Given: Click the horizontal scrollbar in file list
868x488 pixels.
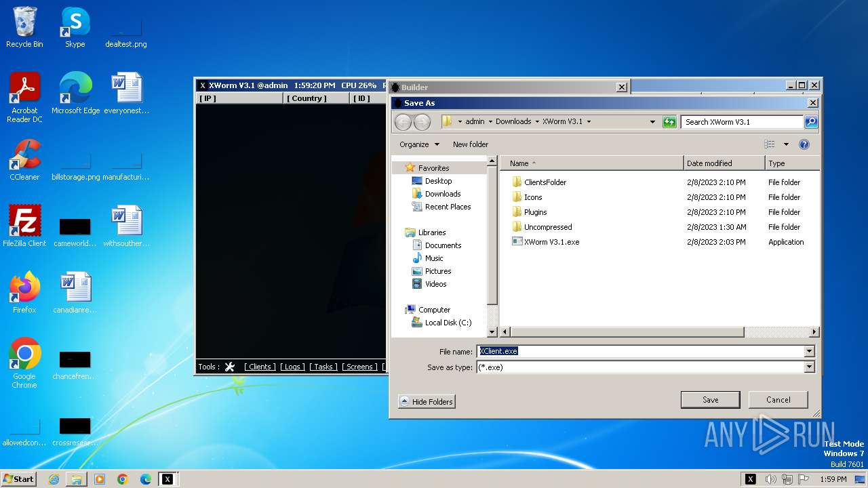Looking at the screenshot, I should (x=627, y=332).
